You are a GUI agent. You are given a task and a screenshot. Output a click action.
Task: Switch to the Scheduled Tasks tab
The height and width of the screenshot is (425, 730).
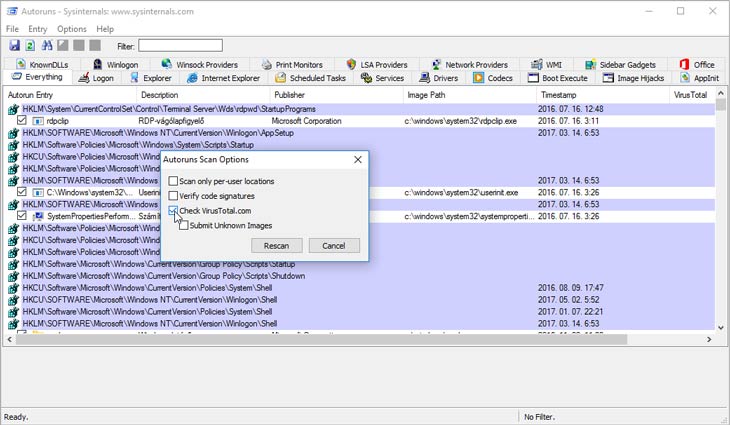(311, 78)
